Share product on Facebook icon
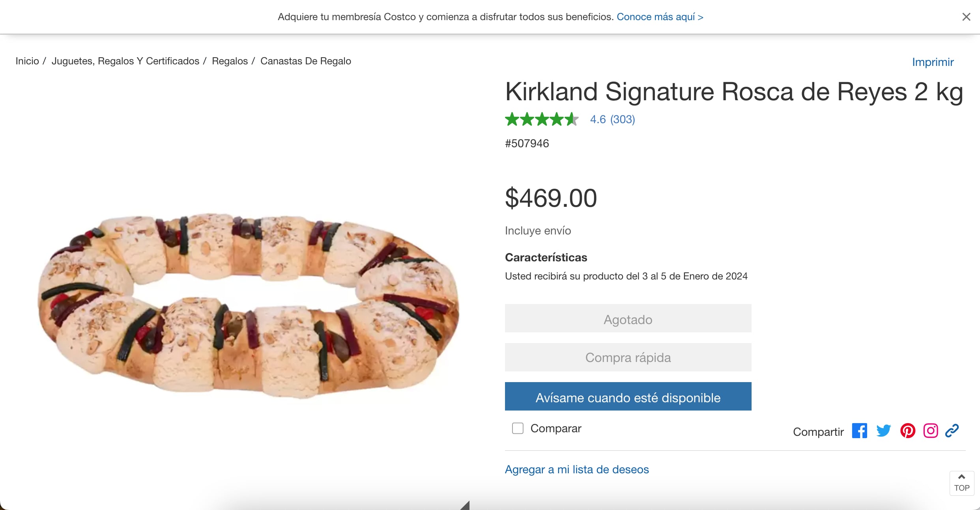 [859, 431]
